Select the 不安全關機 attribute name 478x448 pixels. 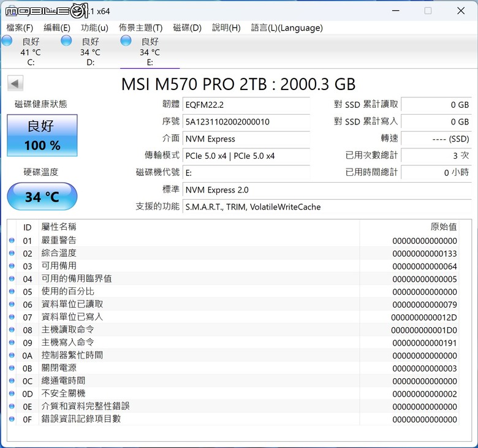click(63, 393)
